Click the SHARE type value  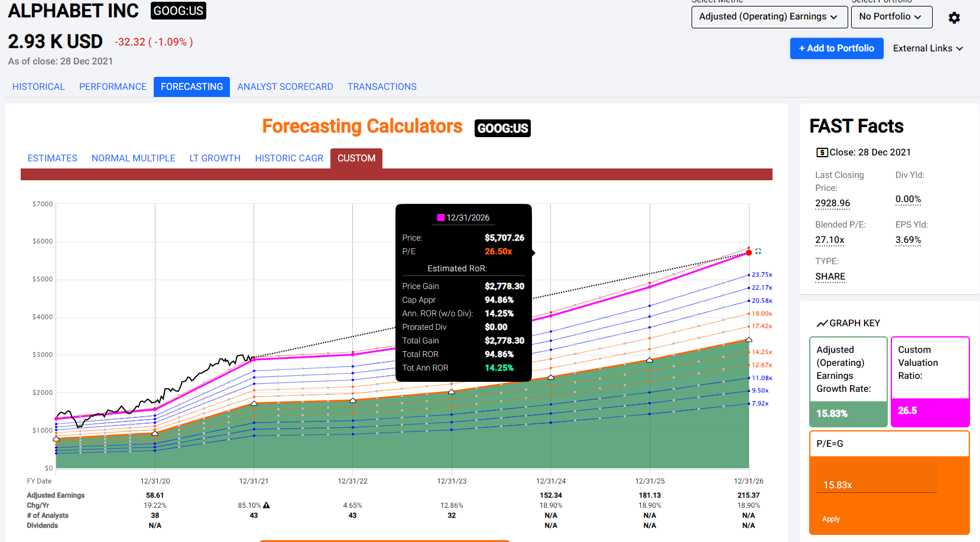(830, 277)
